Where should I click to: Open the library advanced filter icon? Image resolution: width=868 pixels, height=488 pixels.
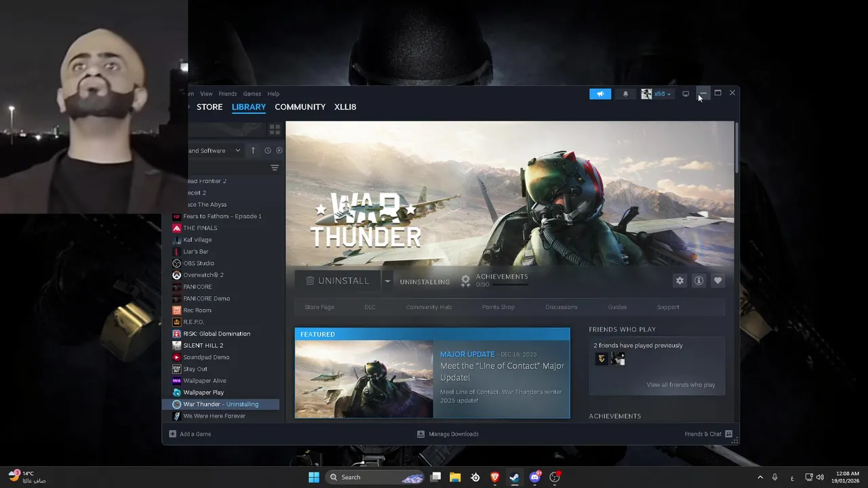[x=275, y=168]
